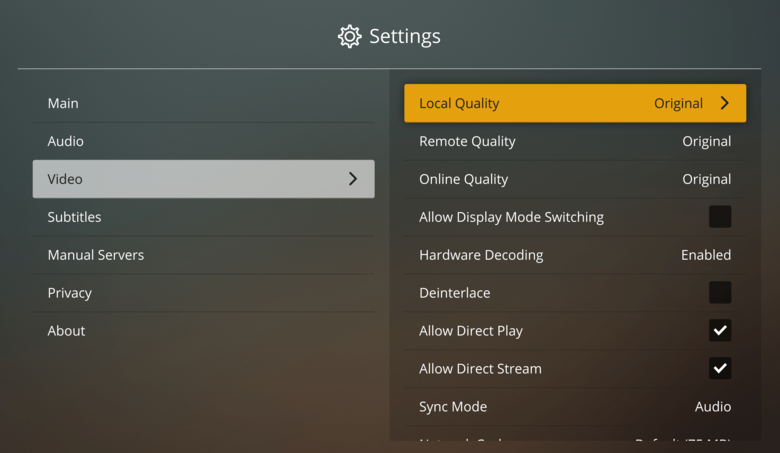Viewport: 780px width, 453px height.
Task: Toggle the Deinterlace checkbox
Action: 720,292
